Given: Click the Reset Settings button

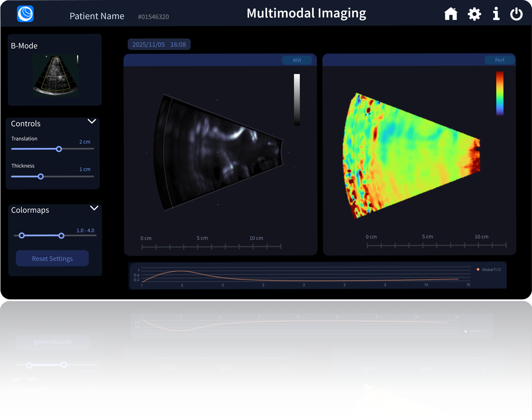Looking at the screenshot, I should [52, 258].
